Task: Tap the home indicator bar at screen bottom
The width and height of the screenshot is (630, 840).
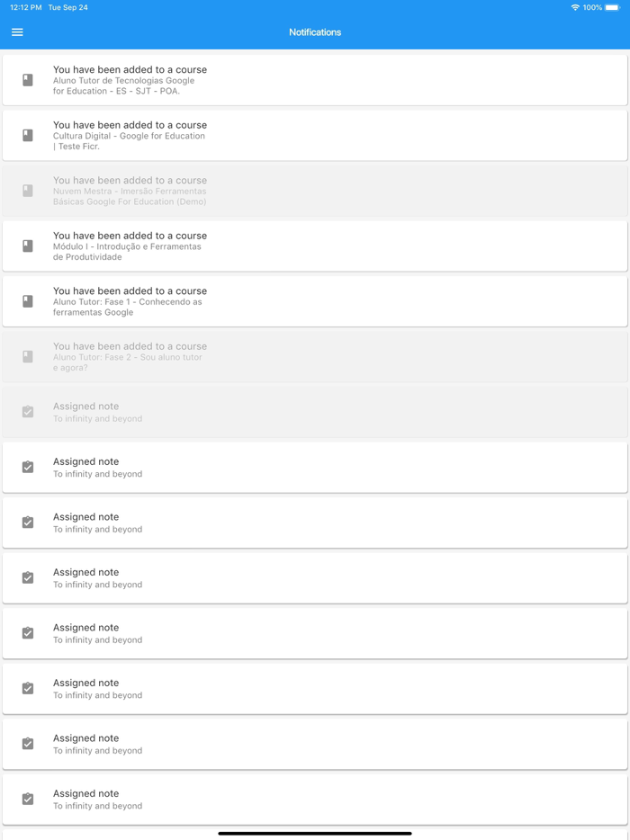Action: click(x=315, y=834)
